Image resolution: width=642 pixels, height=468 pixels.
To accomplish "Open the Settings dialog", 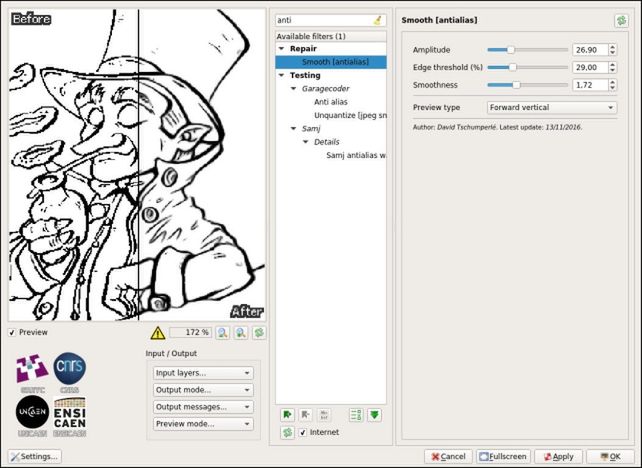I will point(35,457).
